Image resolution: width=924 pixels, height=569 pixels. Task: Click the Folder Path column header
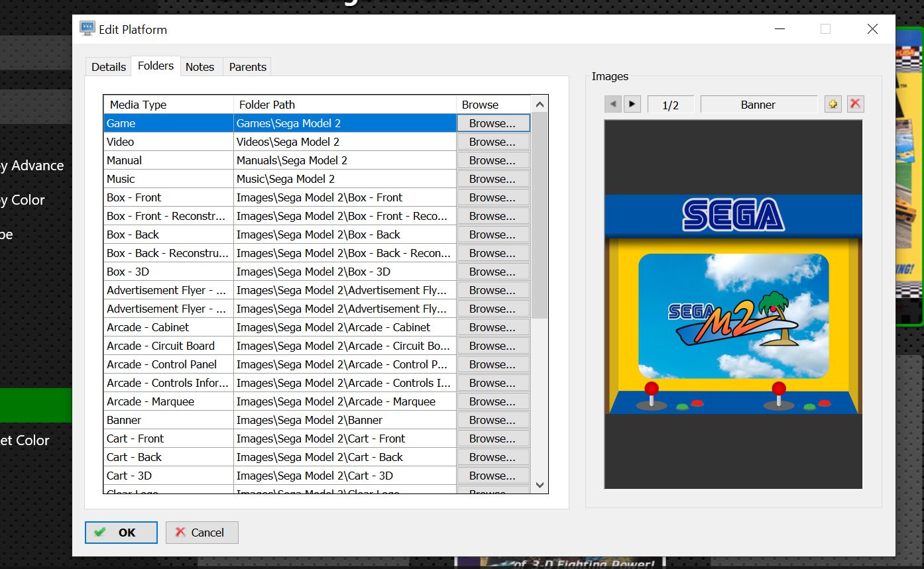tap(345, 105)
